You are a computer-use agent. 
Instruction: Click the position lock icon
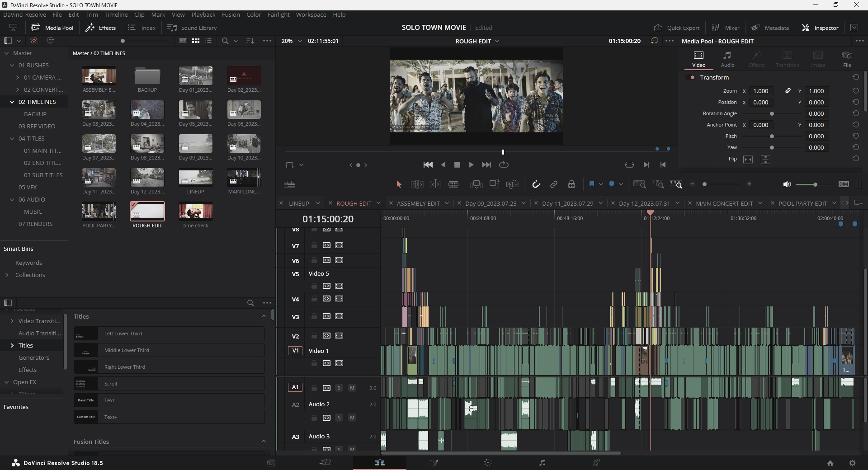coord(571,184)
